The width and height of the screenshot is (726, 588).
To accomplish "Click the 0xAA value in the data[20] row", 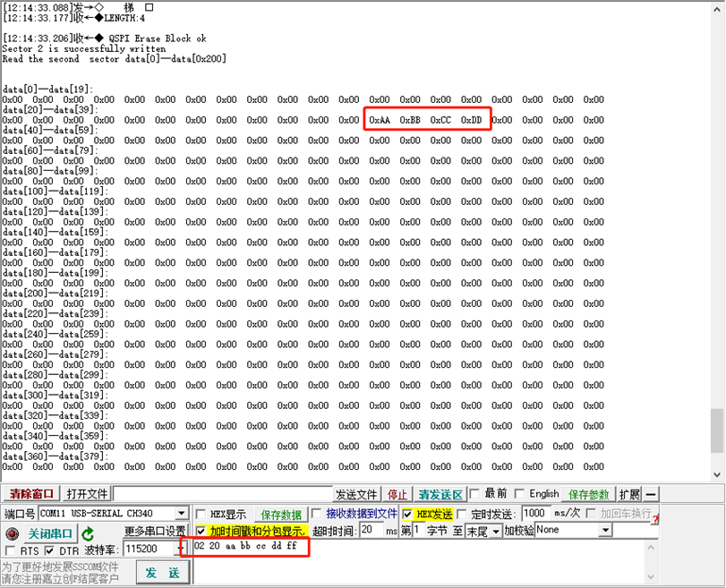I will [380, 120].
